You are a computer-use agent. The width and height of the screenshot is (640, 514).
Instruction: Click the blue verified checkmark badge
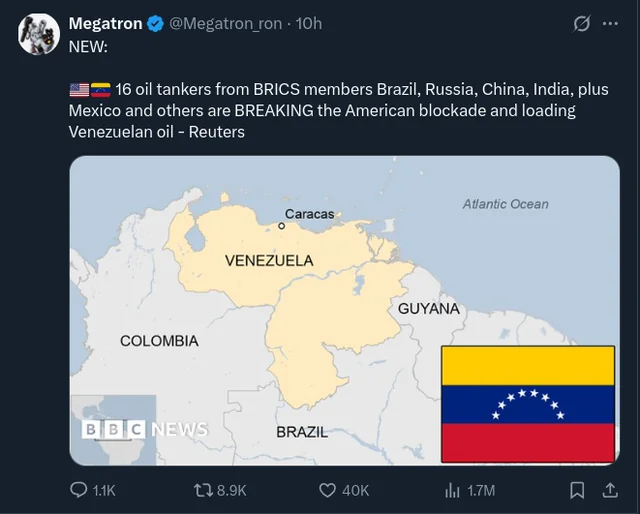tap(156, 24)
